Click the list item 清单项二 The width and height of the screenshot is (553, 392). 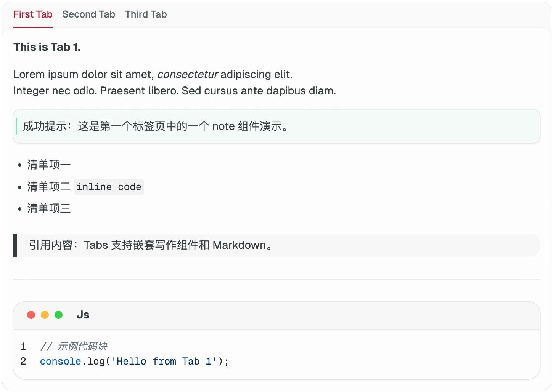pyautogui.click(x=49, y=187)
